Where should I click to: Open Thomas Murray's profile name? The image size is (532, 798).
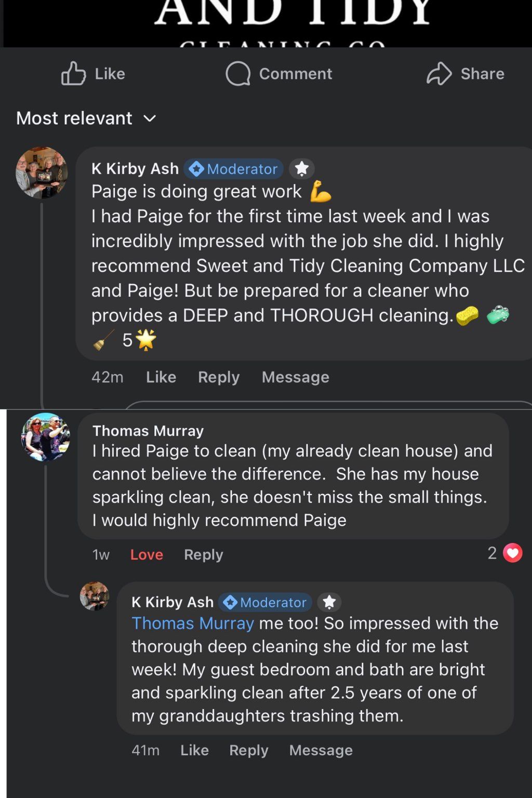pos(148,431)
